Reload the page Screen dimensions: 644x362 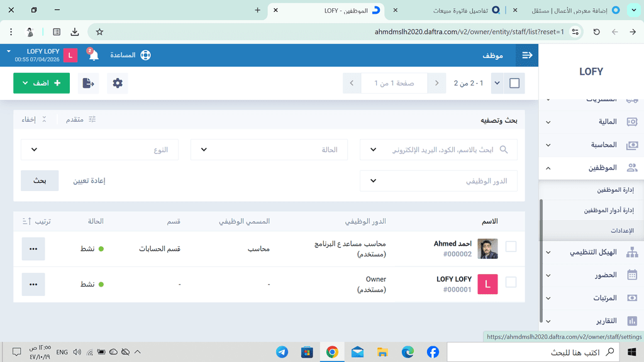pos(596,31)
